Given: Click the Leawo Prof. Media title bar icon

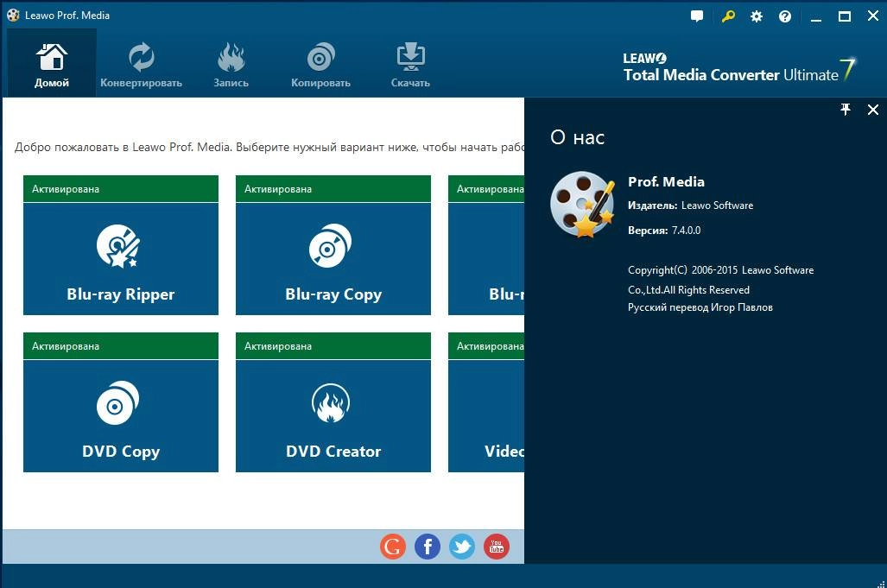Looking at the screenshot, I should click(x=13, y=16).
